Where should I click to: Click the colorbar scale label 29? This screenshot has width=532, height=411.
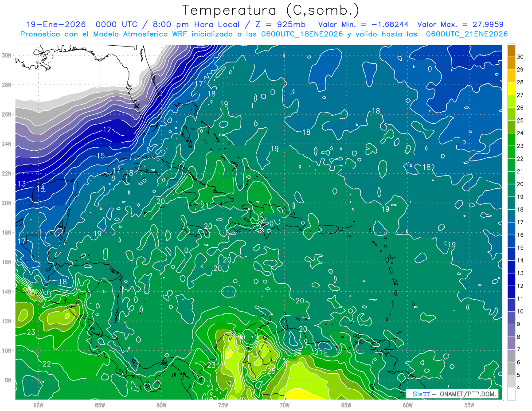point(520,69)
